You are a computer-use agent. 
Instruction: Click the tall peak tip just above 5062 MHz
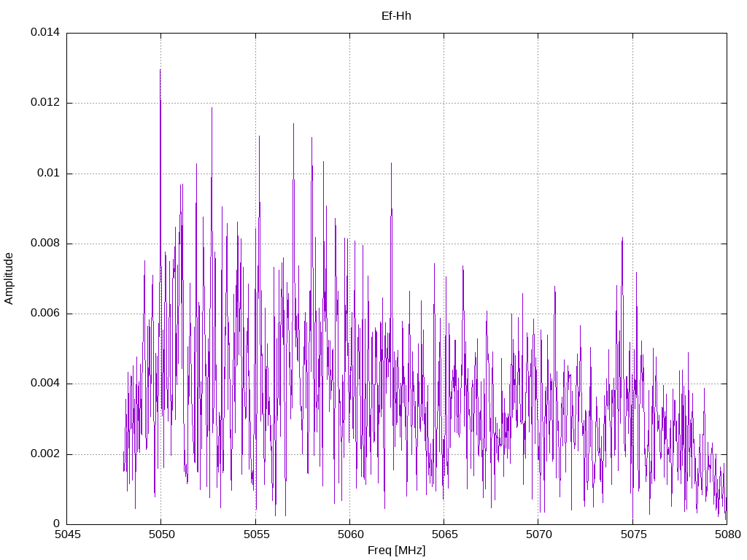(391, 164)
